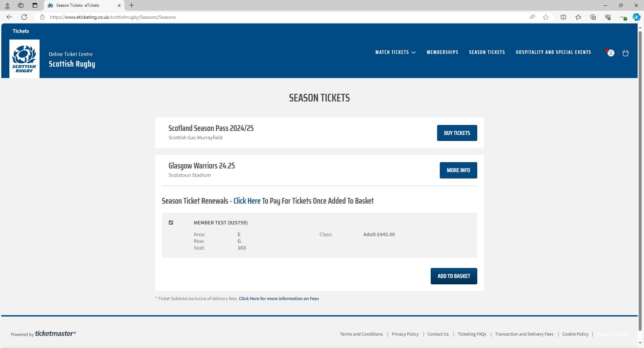The height and width of the screenshot is (348, 644).
Task: Go back with browser back arrow
Action: point(9,17)
